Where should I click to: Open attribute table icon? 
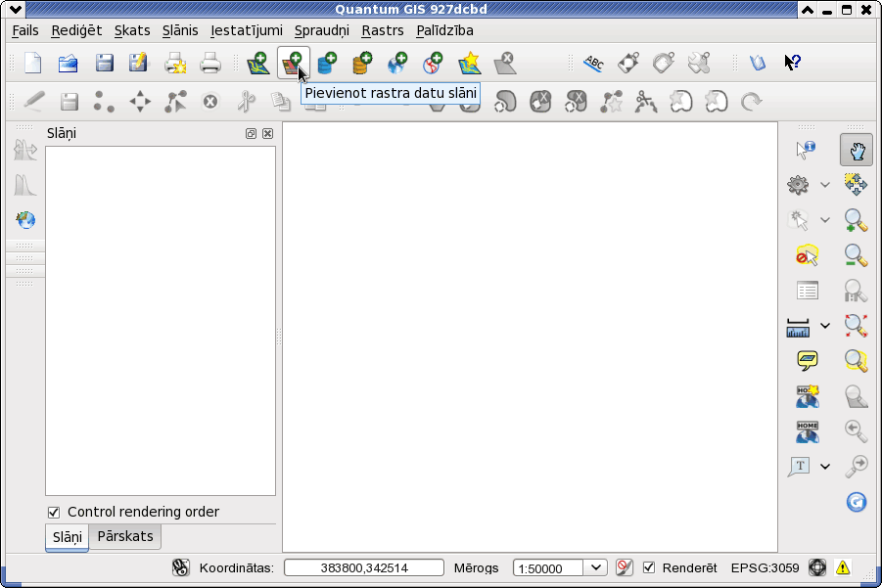click(808, 291)
